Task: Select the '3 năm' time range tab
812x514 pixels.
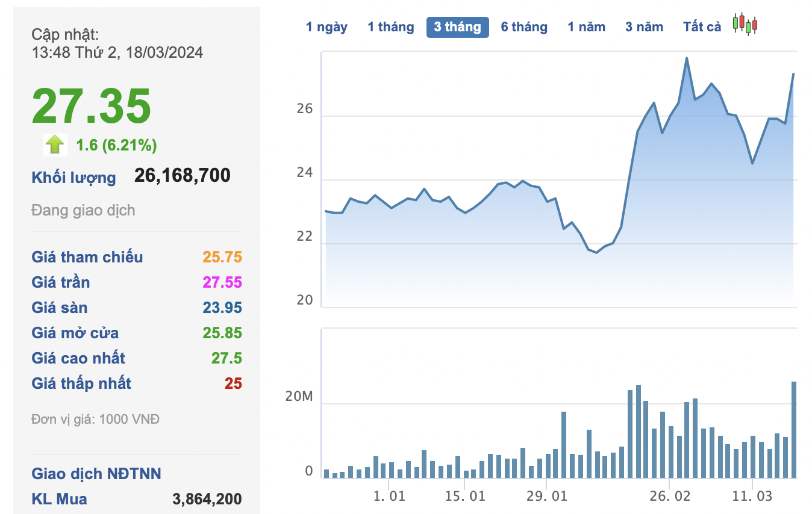Action: pos(644,27)
